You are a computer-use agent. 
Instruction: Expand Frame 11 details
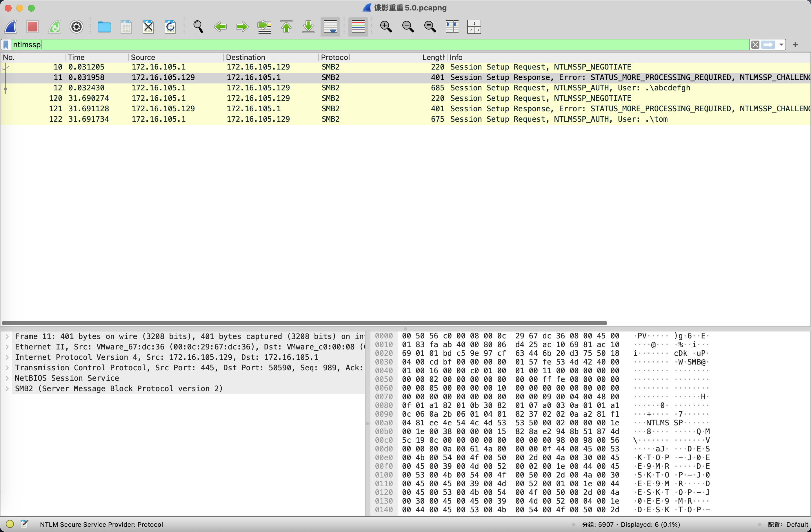click(7, 336)
